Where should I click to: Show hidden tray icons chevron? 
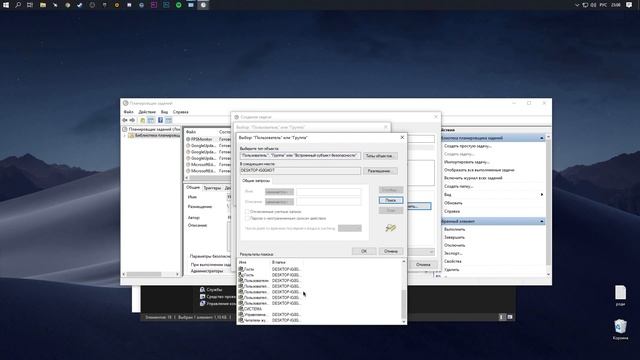pos(577,5)
